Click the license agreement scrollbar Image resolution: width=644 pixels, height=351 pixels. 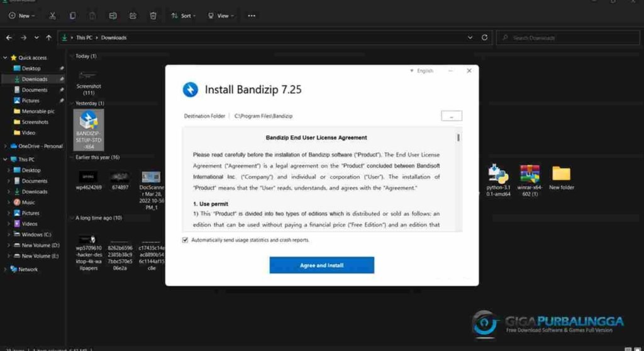(458, 137)
